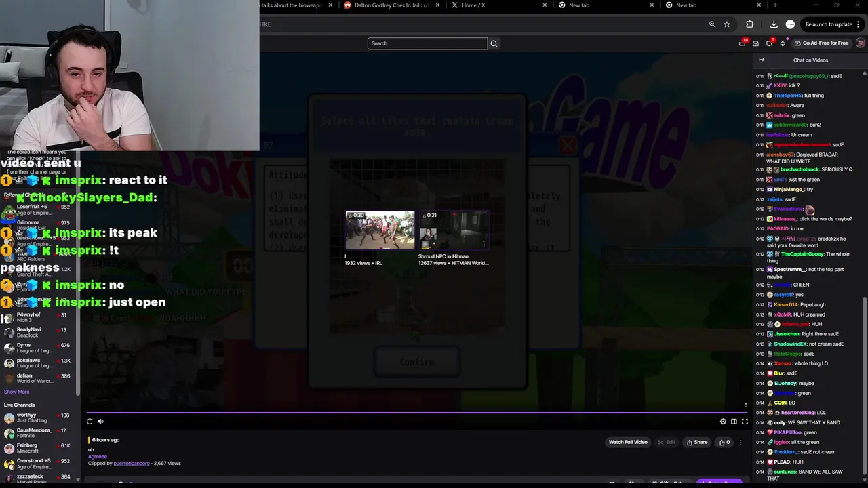
Task: Toggle theatre mode in the player
Action: [734, 422]
